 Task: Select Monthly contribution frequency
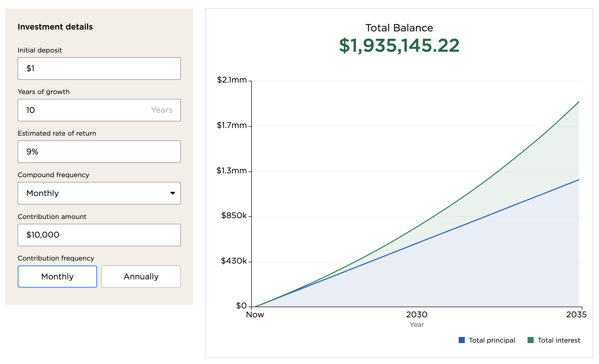(57, 277)
